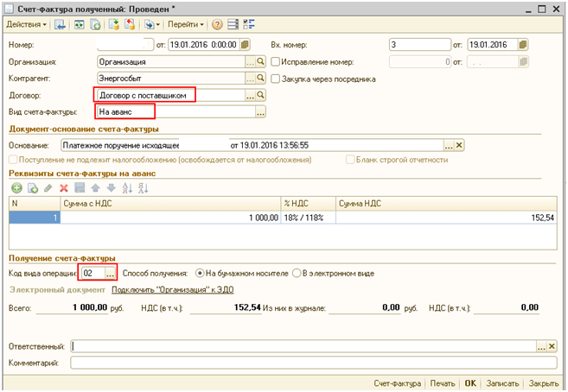
Task: Toggle Бланк строгой отчетности checkbox
Action: pyautogui.click(x=350, y=160)
